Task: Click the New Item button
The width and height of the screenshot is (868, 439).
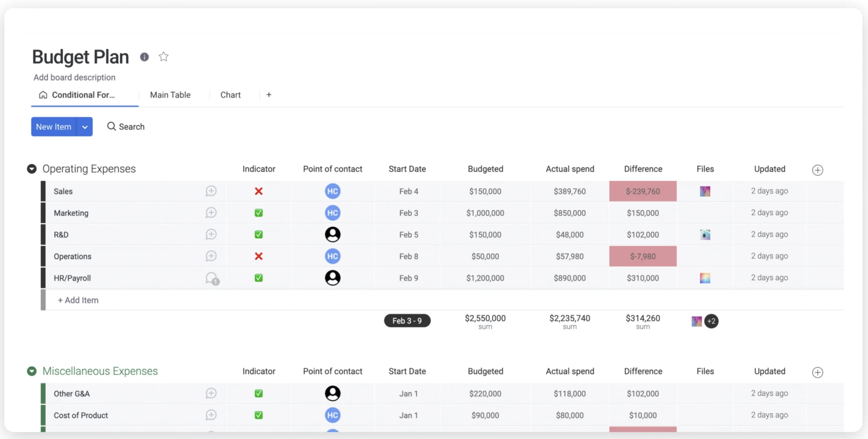Action: pyautogui.click(x=53, y=126)
